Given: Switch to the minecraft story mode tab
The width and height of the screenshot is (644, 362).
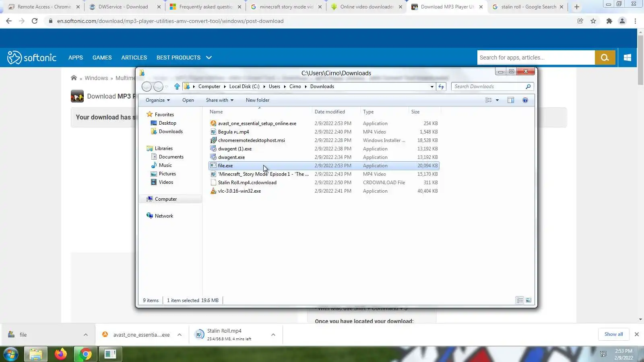Looking at the screenshot, I should pyautogui.click(x=286, y=7).
